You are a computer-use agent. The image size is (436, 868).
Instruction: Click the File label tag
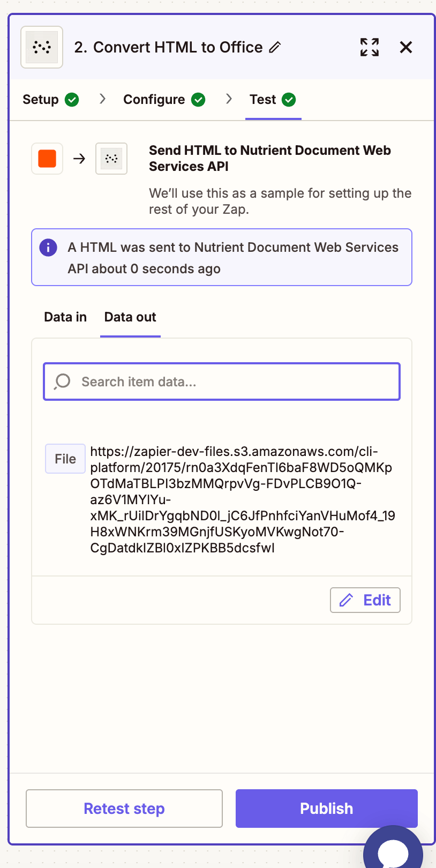point(65,459)
